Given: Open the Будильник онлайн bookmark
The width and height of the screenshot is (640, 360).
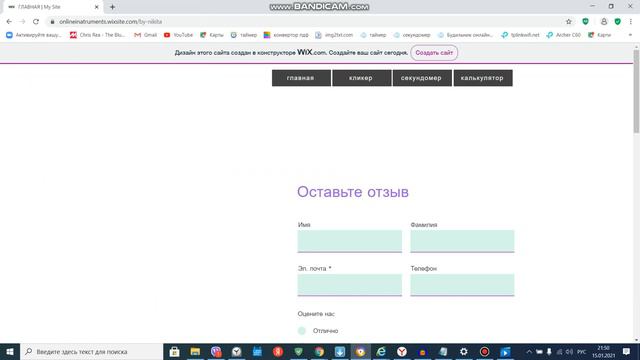Looking at the screenshot, I should click(x=465, y=35).
